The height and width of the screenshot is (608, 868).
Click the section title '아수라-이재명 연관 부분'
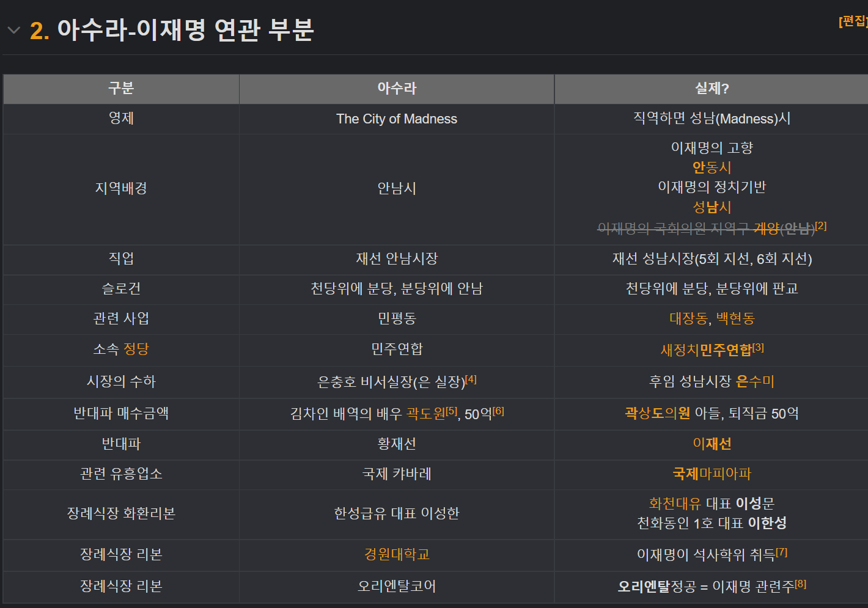[185, 30]
